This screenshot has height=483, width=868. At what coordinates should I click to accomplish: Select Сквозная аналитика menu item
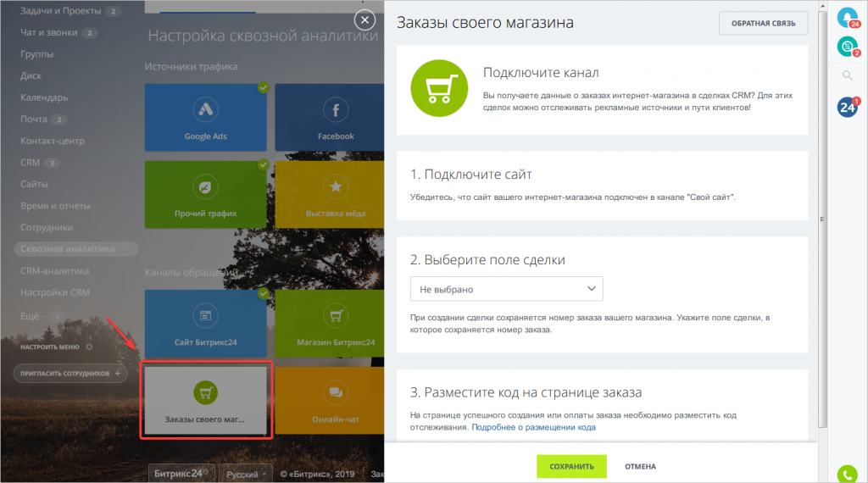point(75,249)
